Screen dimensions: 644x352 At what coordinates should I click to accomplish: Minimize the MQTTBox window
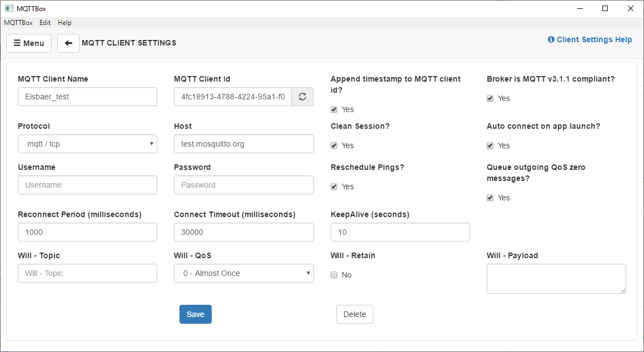coord(580,8)
